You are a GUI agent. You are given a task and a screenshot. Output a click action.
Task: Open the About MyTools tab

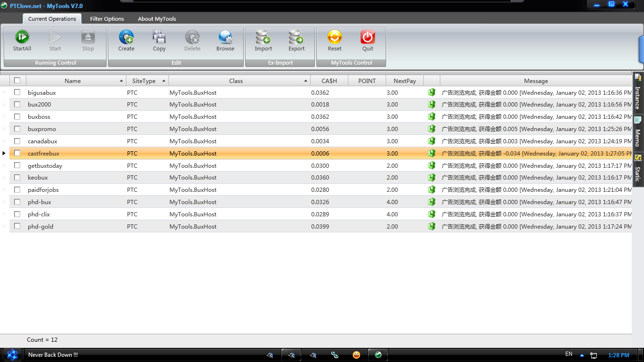[x=157, y=19]
